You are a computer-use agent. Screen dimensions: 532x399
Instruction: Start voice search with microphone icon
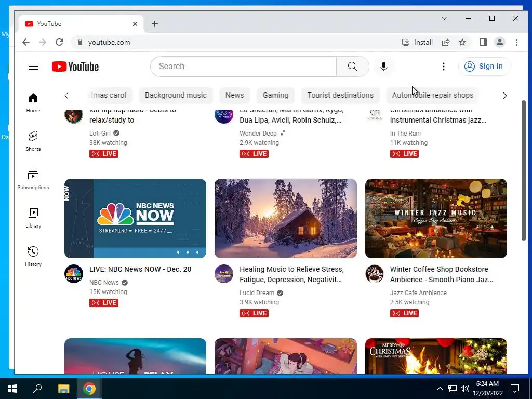(384, 66)
